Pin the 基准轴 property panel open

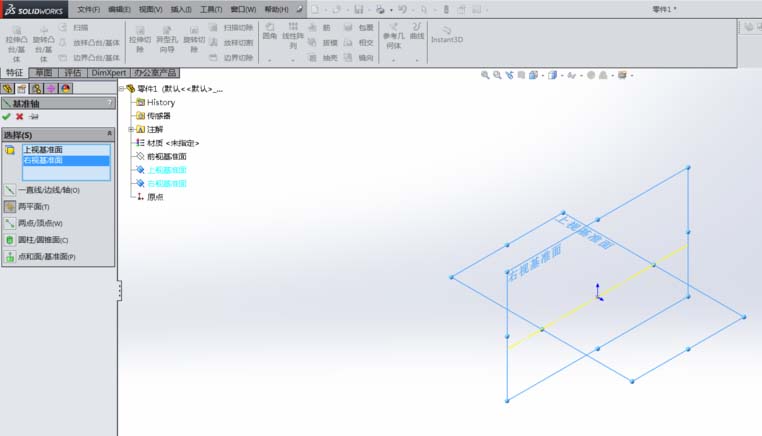(x=34, y=117)
